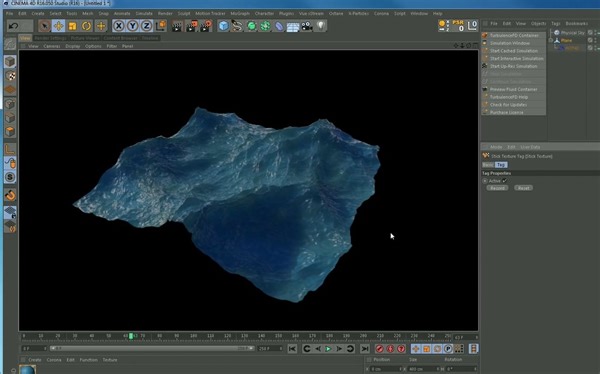Image resolution: width=600 pixels, height=374 pixels.
Task: Toggle X axis lock
Action: (x=119, y=26)
